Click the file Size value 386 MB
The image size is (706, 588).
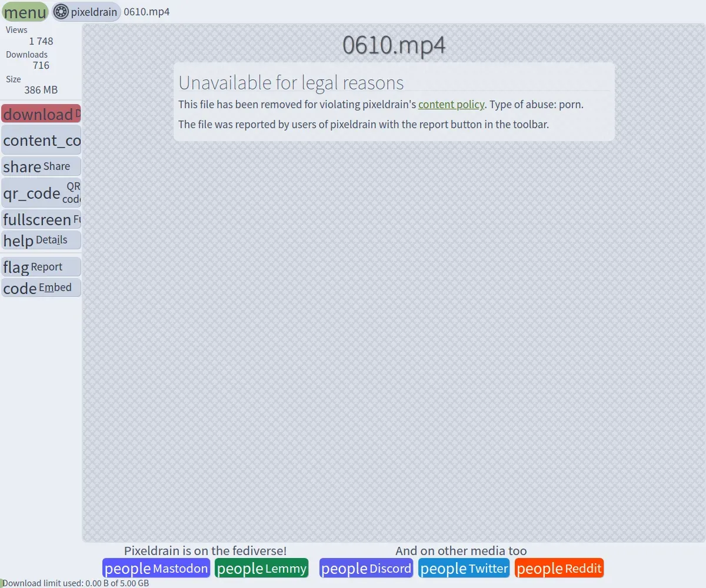click(41, 90)
